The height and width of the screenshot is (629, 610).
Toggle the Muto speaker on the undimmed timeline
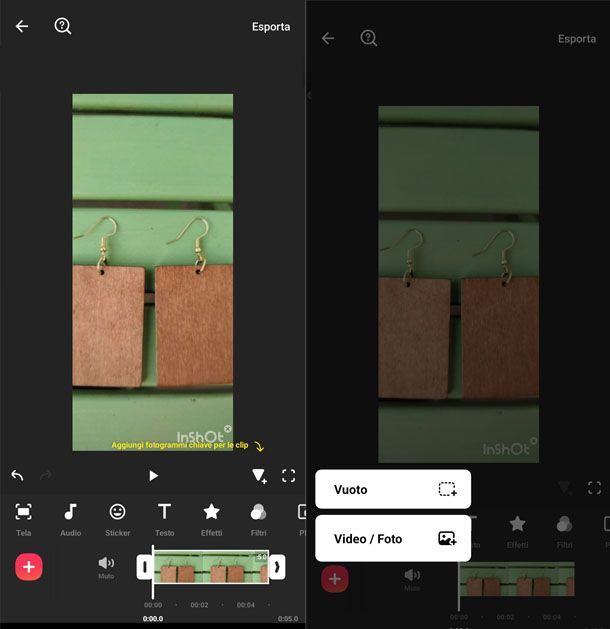106,567
